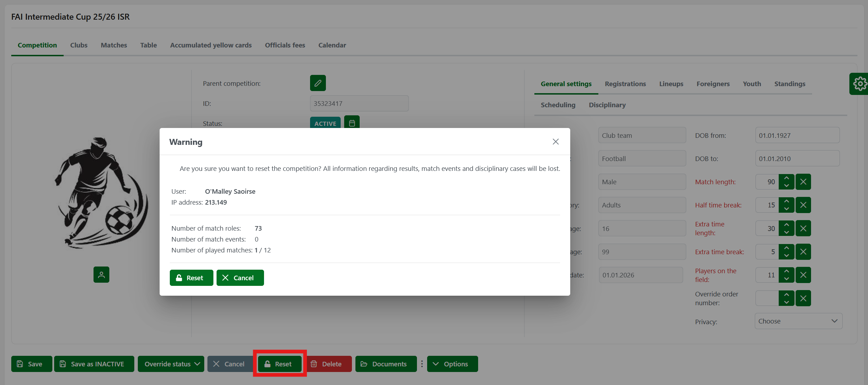Click the parent competition edit pencil icon

pyautogui.click(x=317, y=83)
